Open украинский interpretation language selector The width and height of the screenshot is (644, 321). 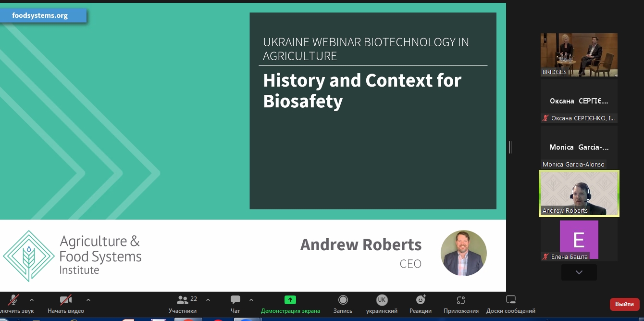(382, 300)
